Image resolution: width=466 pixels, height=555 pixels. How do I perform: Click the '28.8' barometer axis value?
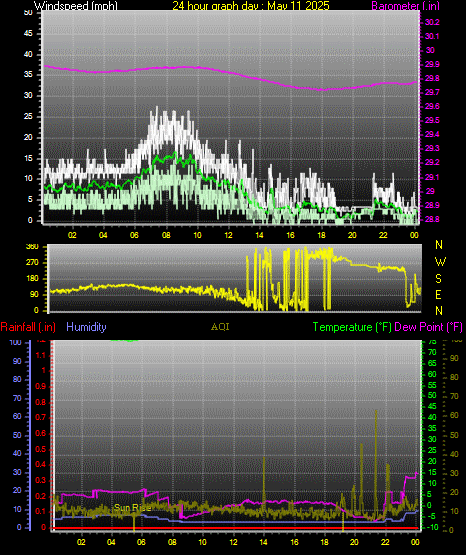[432, 219]
